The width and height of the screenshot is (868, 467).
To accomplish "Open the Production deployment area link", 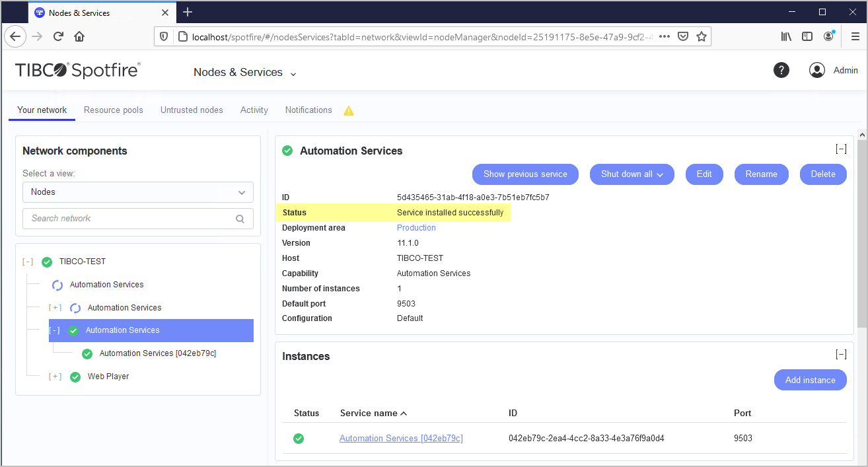I will coord(416,228).
